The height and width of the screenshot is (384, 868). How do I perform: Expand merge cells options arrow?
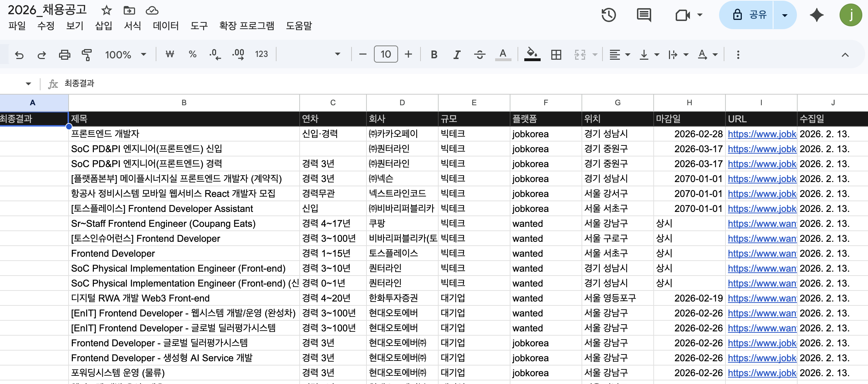pos(595,55)
